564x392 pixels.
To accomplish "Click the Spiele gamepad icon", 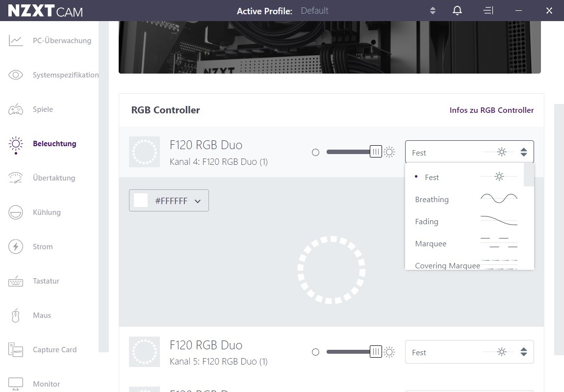I will [16, 109].
